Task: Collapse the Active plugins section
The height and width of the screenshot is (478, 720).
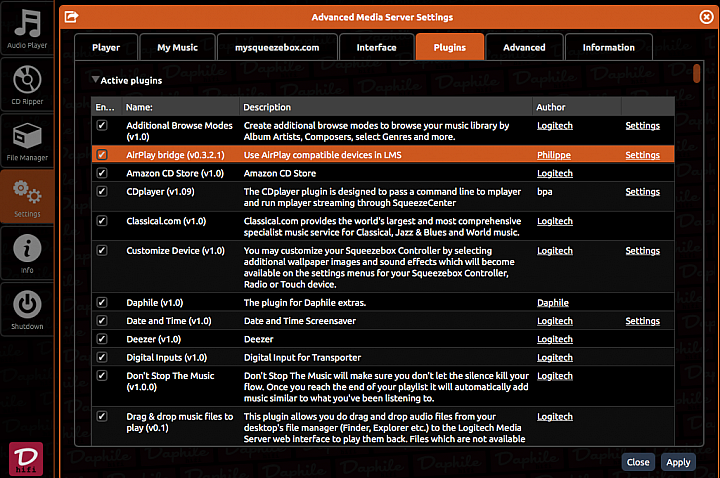Action: (x=95, y=80)
